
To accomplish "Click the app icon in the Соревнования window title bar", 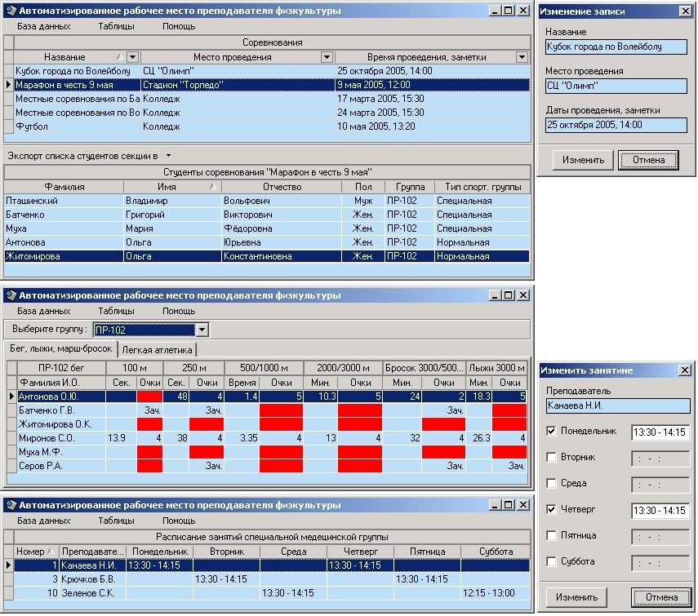I will click(x=11, y=11).
